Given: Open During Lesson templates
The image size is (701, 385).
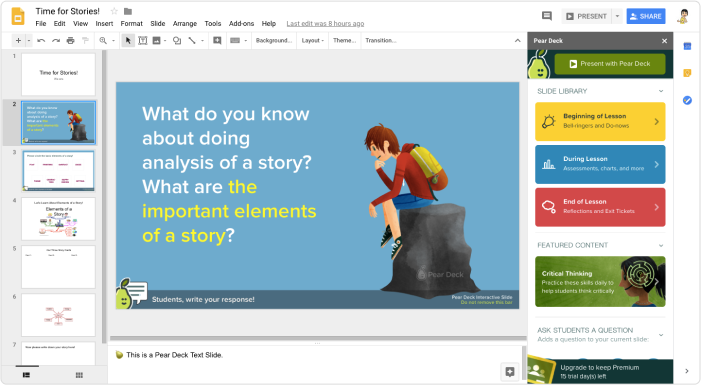Looking at the screenshot, I should tap(600, 164).
